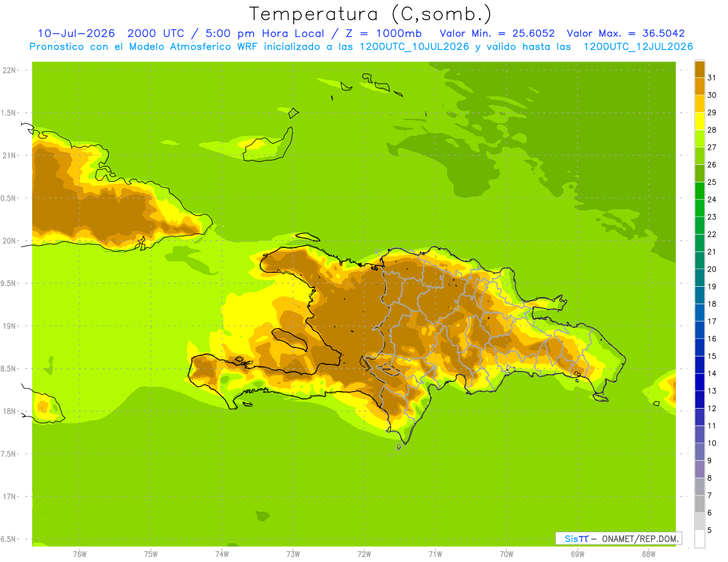Click the longitude axis label "69W"

[x=578, y=554]
